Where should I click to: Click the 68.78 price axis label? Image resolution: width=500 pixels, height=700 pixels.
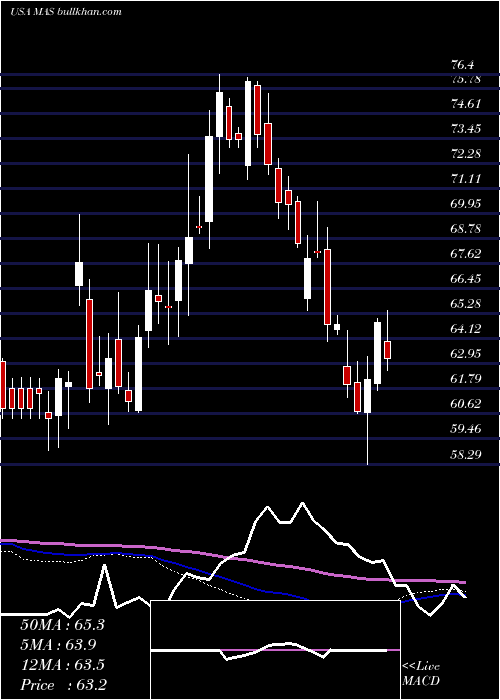click(x=466, y=229)
